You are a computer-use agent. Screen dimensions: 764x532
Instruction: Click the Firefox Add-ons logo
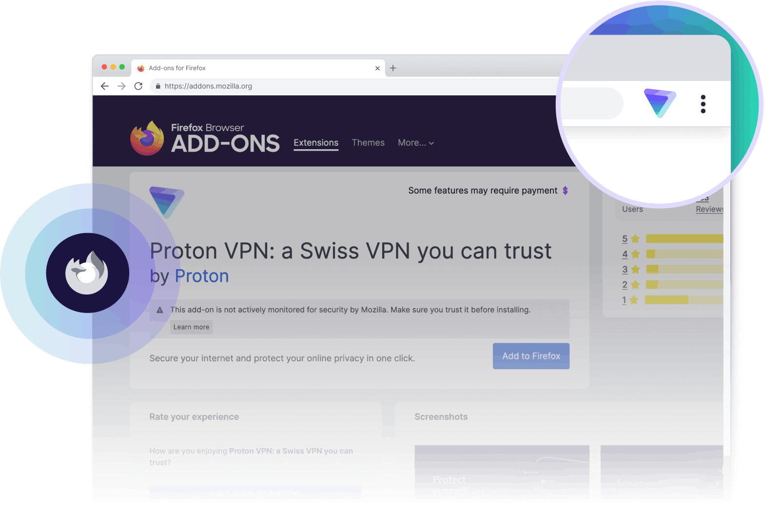coord(205,138)
